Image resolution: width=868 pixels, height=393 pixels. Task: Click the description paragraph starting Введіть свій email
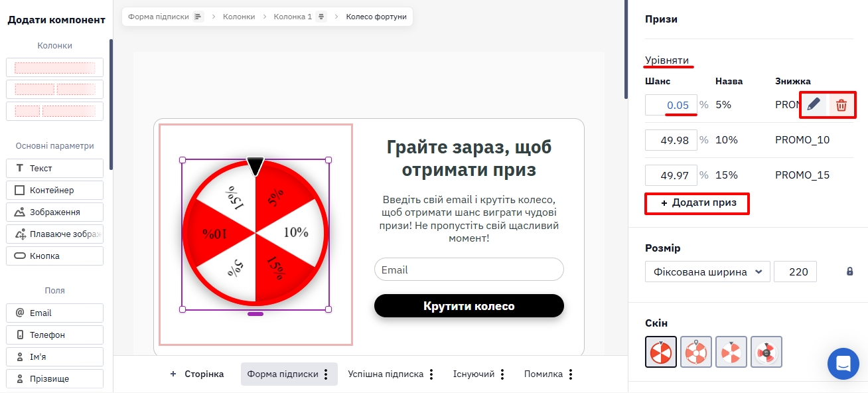coord(469,218)
